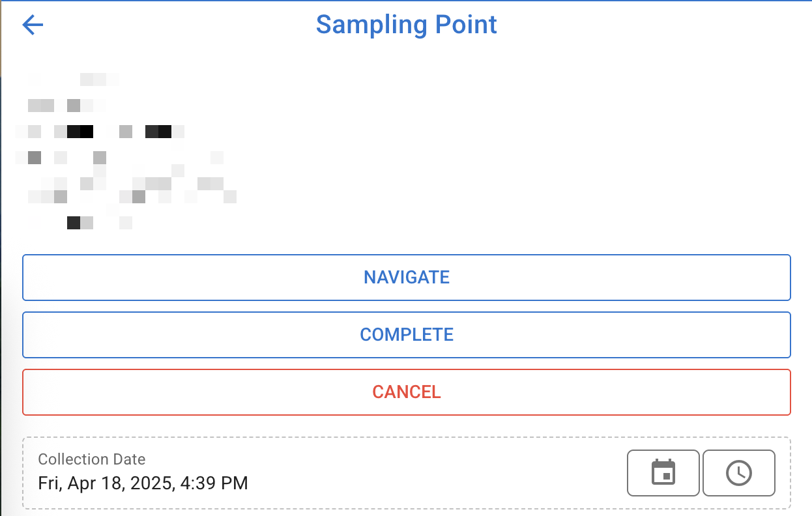The width and height of the screenshot is (812, 516).
Task: Open the clock time picker icon
Action: click(739, 473)
